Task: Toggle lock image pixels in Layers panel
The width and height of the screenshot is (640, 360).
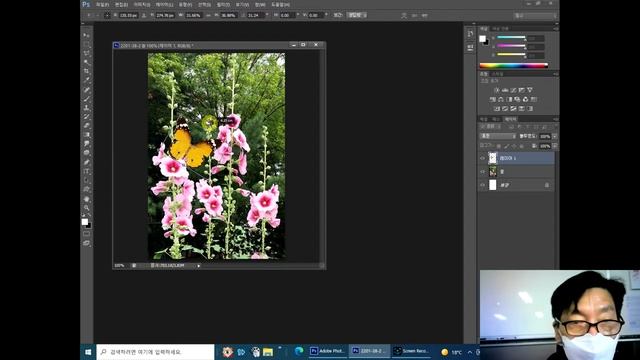Action: pyautogui.click(x=507, y=146)
